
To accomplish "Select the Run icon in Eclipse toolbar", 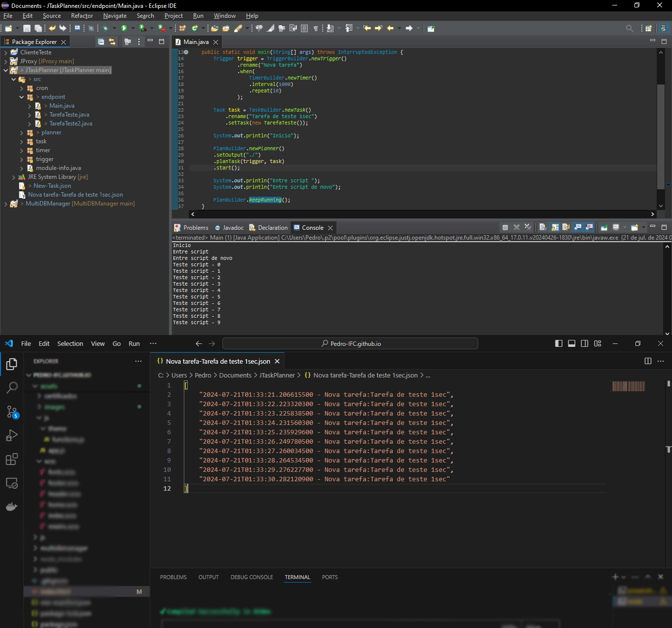I will [124, 28].
